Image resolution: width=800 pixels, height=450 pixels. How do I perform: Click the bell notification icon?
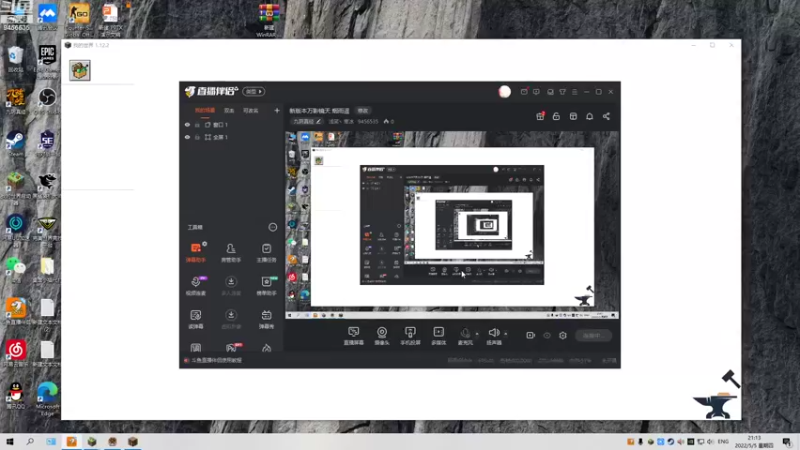589,116
